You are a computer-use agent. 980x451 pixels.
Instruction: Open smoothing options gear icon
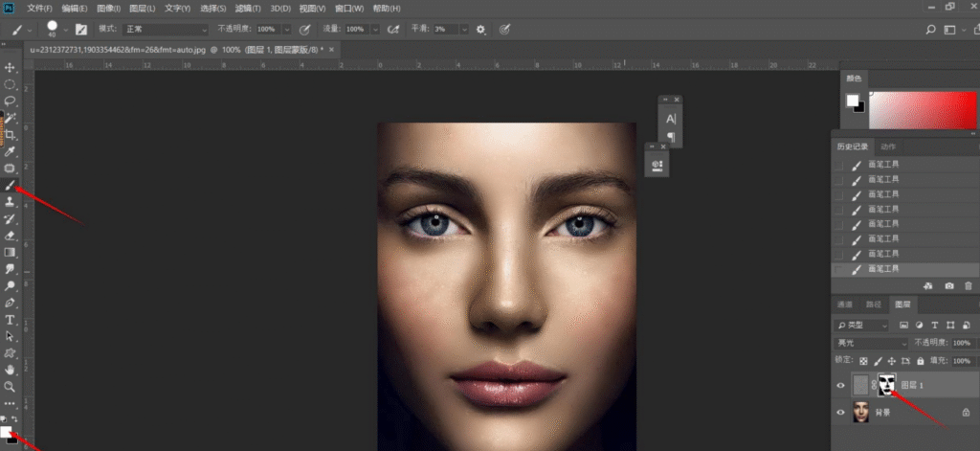point(480,30)
